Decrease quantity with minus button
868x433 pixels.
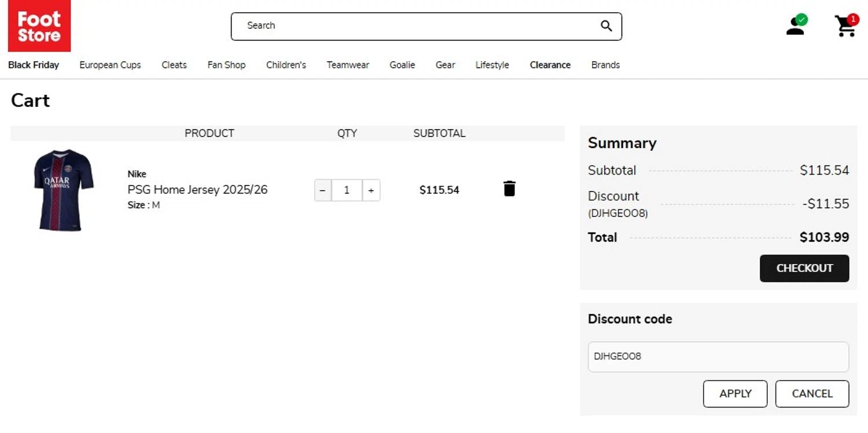point(323,190)
